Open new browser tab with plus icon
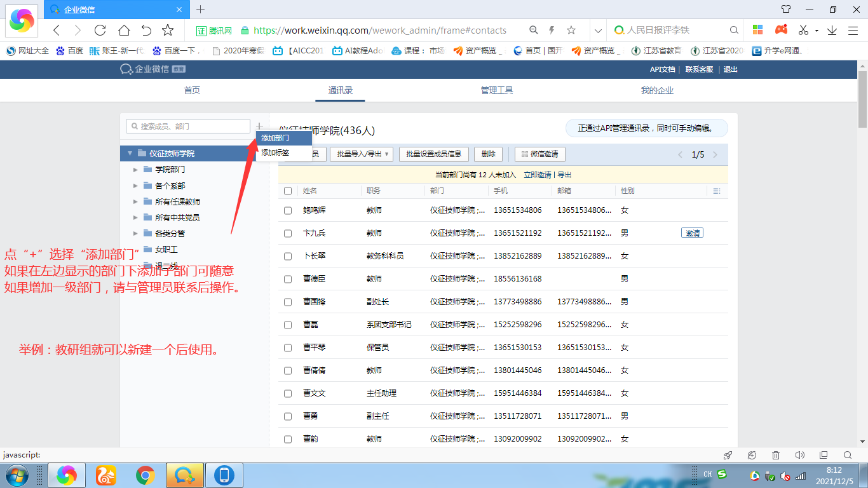The width and height of the screenshot is (868, 488). (201, 10)
